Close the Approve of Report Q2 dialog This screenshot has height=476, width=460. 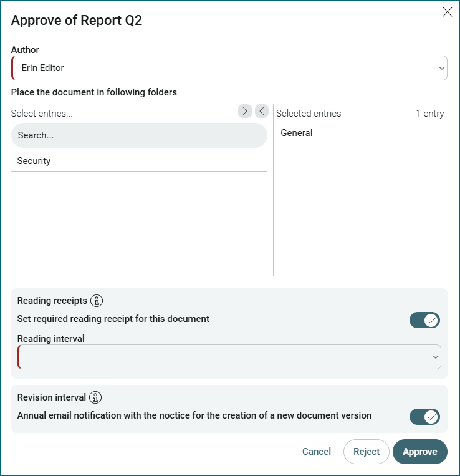pos(448,12)
